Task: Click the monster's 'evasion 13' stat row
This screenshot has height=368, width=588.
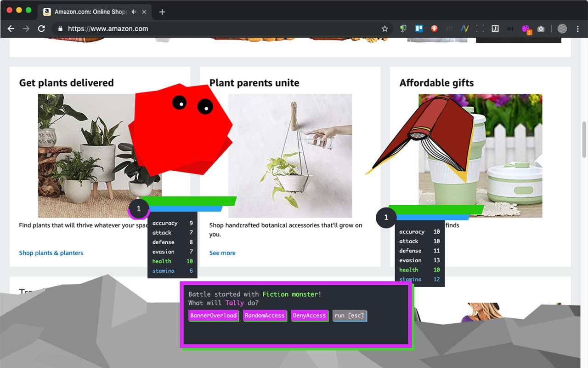Action: (419, 260)
